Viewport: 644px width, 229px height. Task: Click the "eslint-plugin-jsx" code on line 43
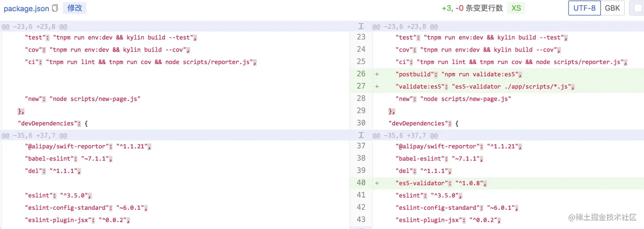pyautogui.click(x=448, y=220)
